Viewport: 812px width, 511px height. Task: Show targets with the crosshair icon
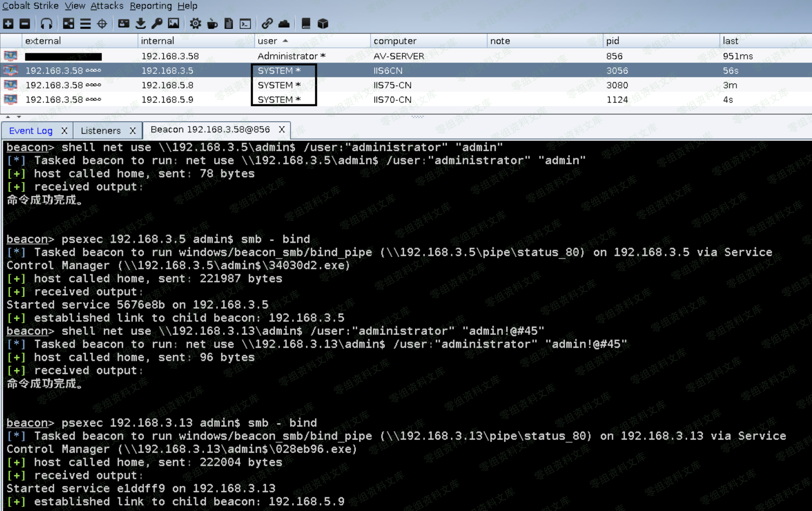[x=102, y=24]
